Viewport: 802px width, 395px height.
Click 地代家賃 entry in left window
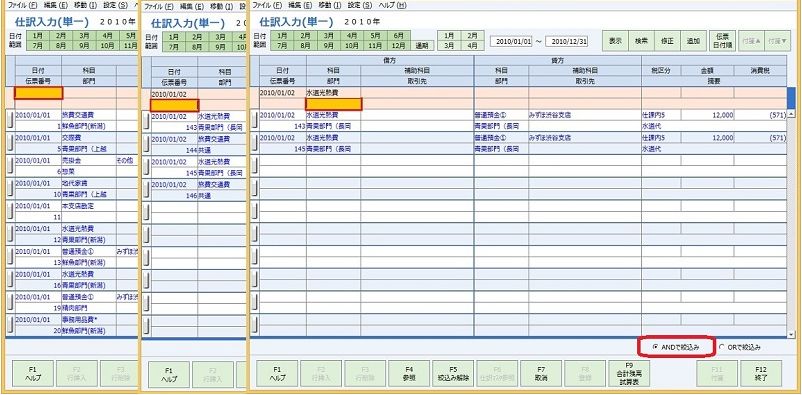(75, 183)
